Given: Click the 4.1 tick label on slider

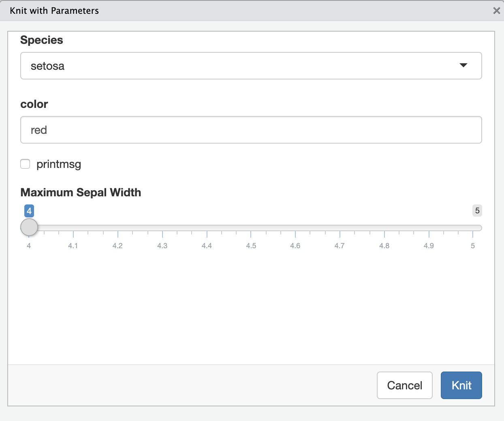Looking at the screenshot, I should pos(73,246).
